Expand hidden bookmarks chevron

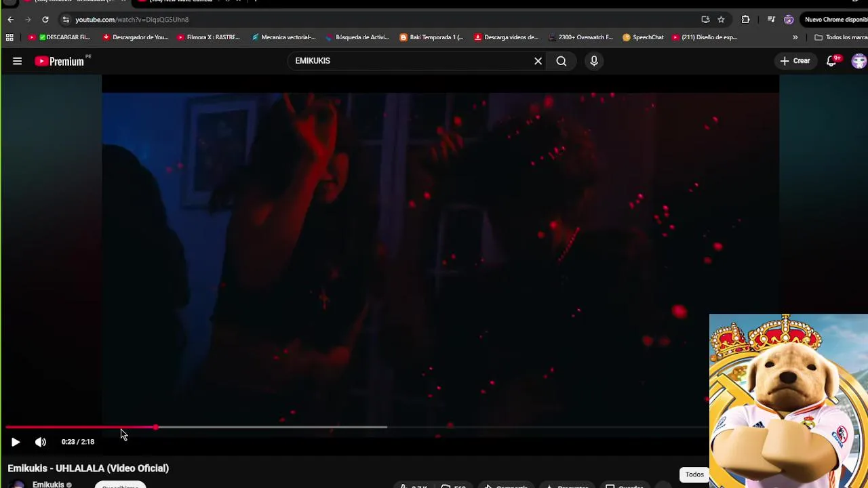click(795, 37)
